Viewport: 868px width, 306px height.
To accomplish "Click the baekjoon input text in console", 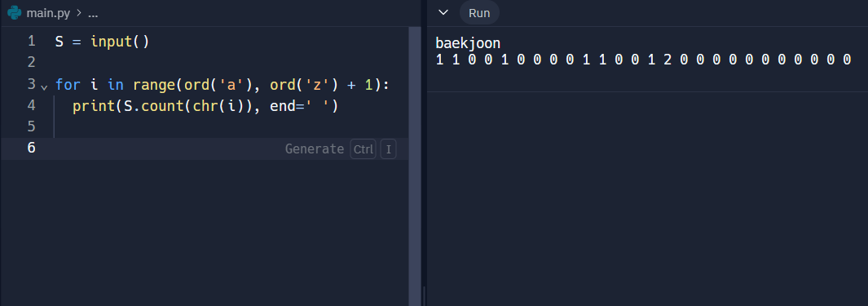I will (468, 43).
